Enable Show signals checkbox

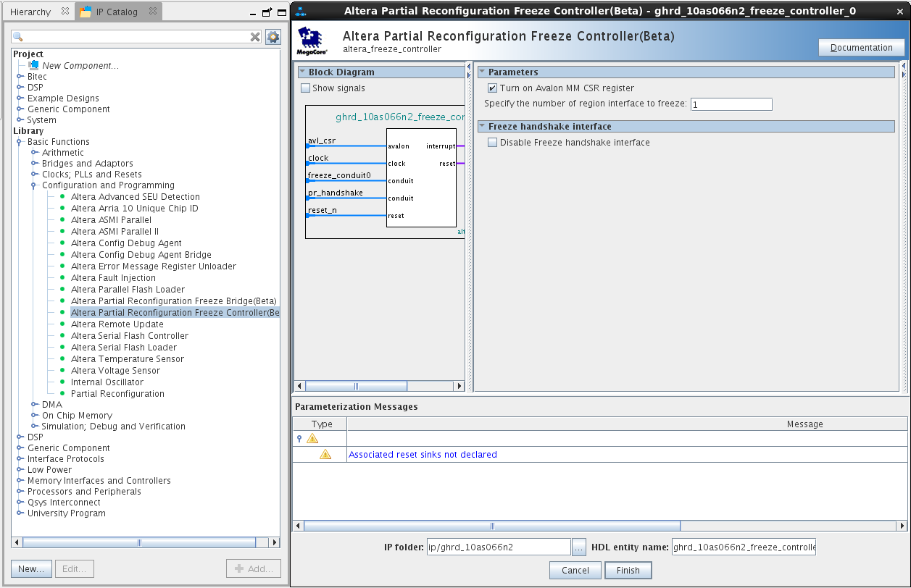[305, 88]
